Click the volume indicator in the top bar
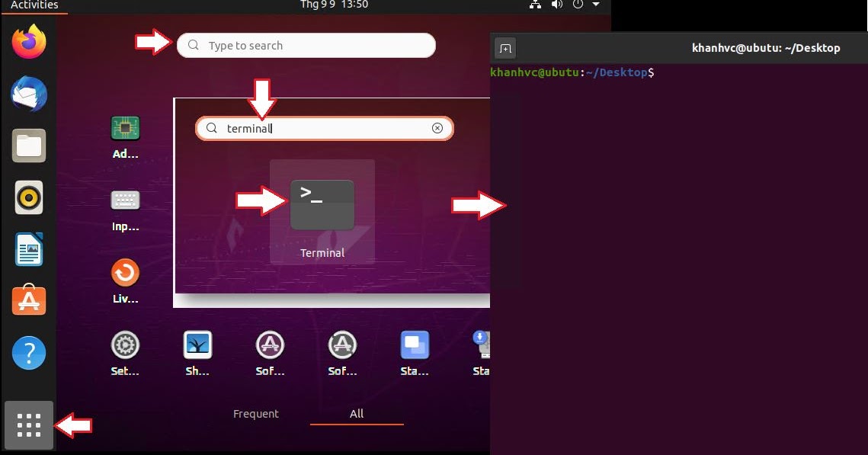This screenshot has width=868, height=455. (x=556, y=5)
